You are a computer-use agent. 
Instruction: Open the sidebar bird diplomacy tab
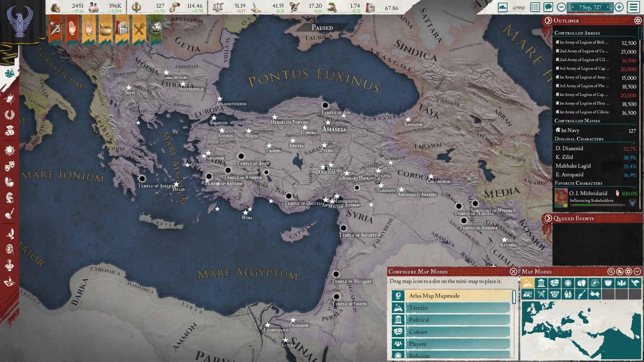coord(10,234)
